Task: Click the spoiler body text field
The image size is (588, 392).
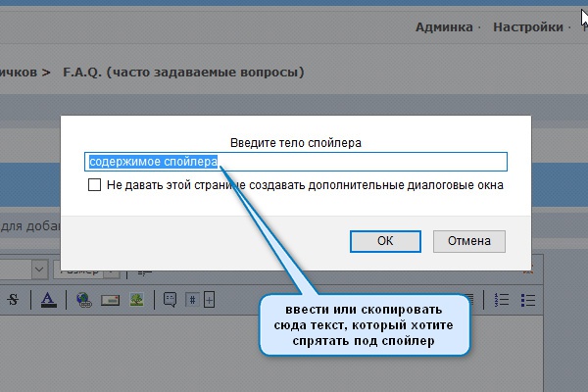Action: (x=296, y=162)
